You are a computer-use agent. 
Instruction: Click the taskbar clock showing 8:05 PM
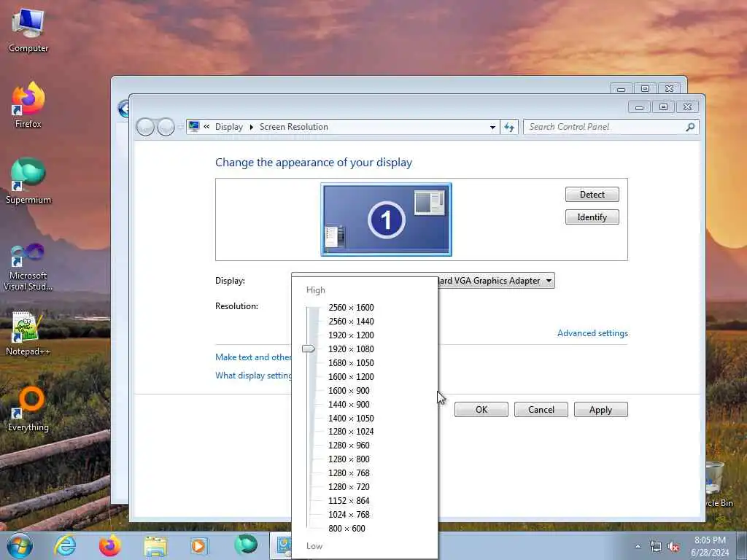(x=710, y=546)
